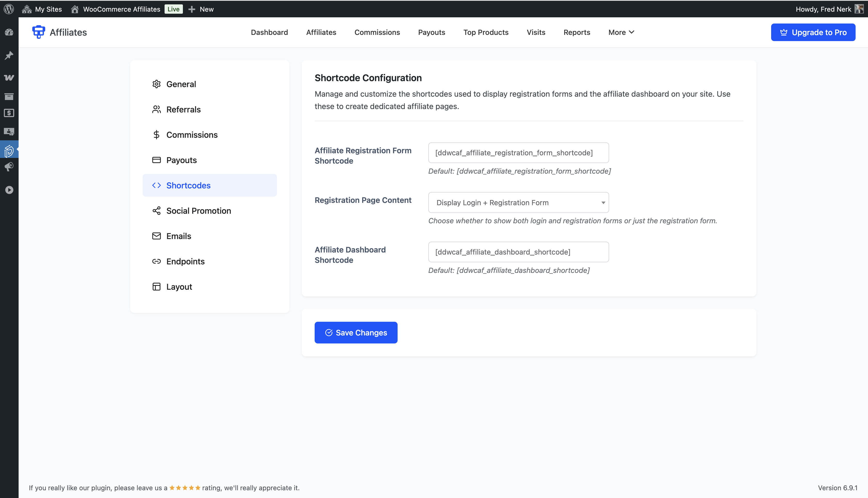This screenshot has height=498, width=868.
Task: Click the pushpin Posts icon in sidebar
Action: tap(9, 55)
